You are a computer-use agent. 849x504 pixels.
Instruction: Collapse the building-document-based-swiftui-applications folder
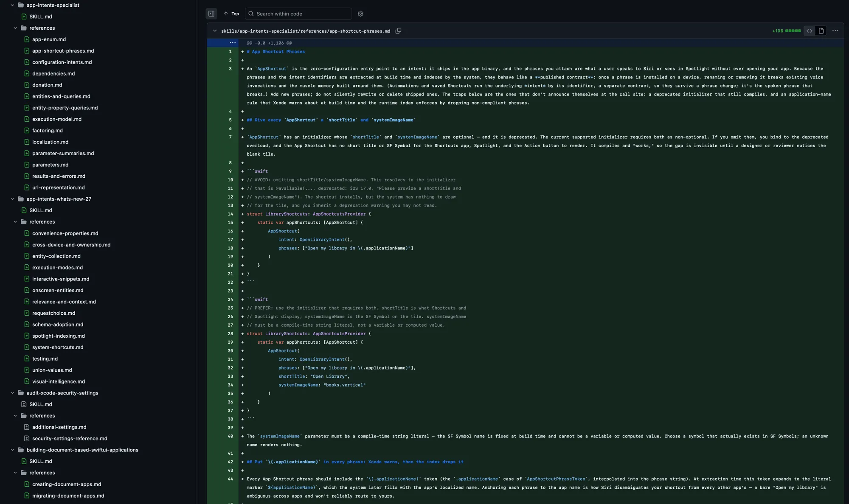click(x=12, y=450)
